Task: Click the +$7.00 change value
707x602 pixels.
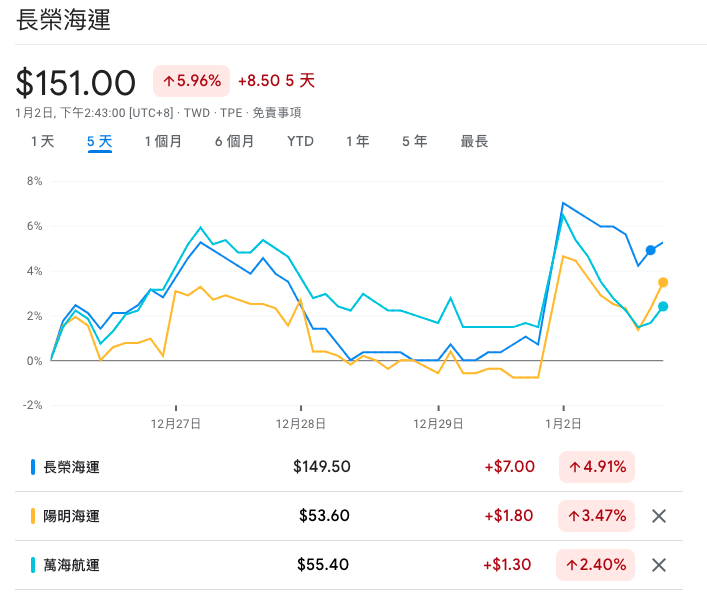Action: 510,467
